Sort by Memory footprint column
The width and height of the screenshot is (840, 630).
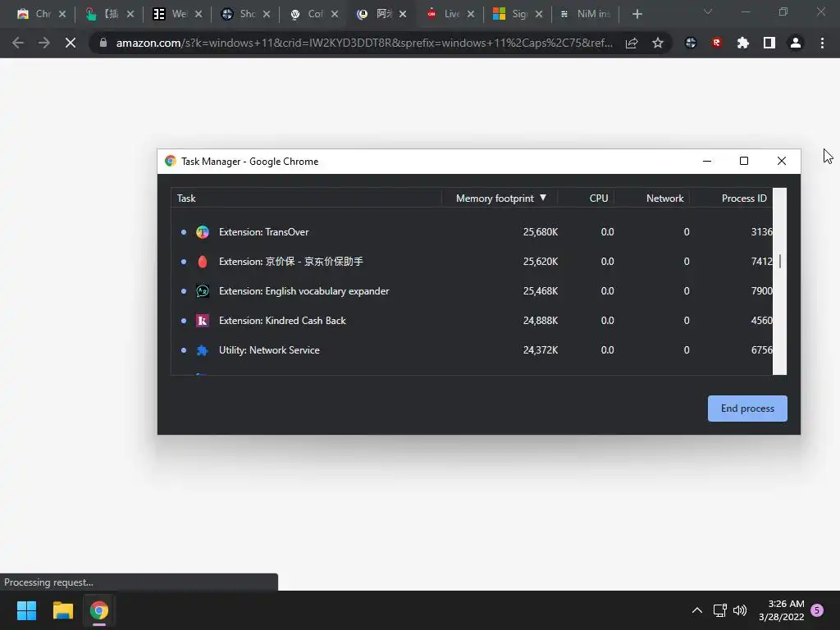(500, 199)
